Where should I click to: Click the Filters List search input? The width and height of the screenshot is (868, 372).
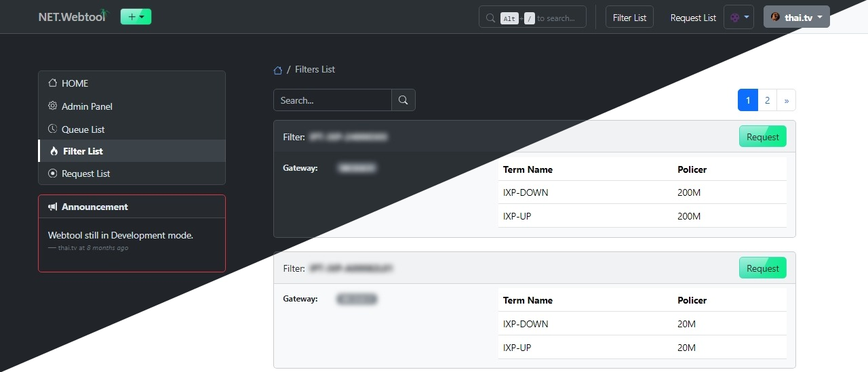coord(332,100)
